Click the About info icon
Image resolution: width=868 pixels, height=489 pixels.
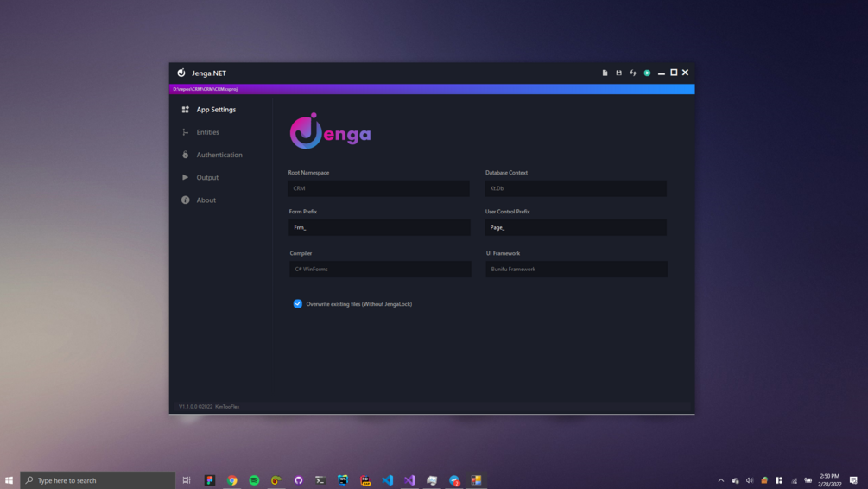(186, 200)
